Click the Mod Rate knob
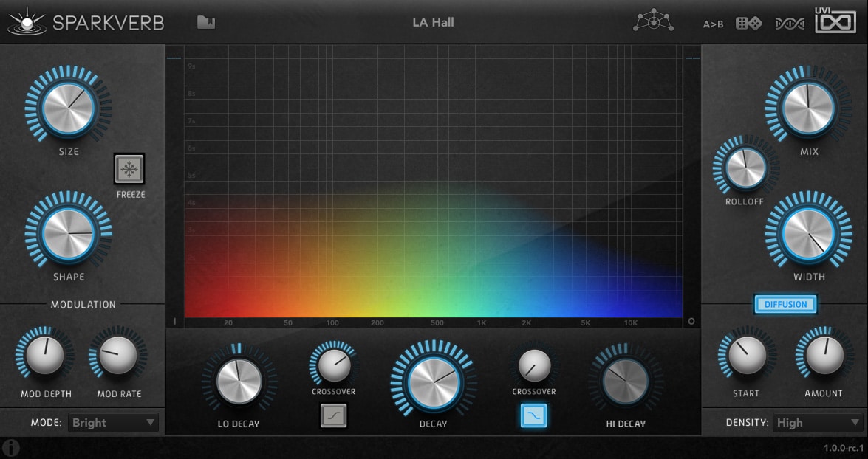The width and height of the screenshot is (868, 459). pos(118,356)
